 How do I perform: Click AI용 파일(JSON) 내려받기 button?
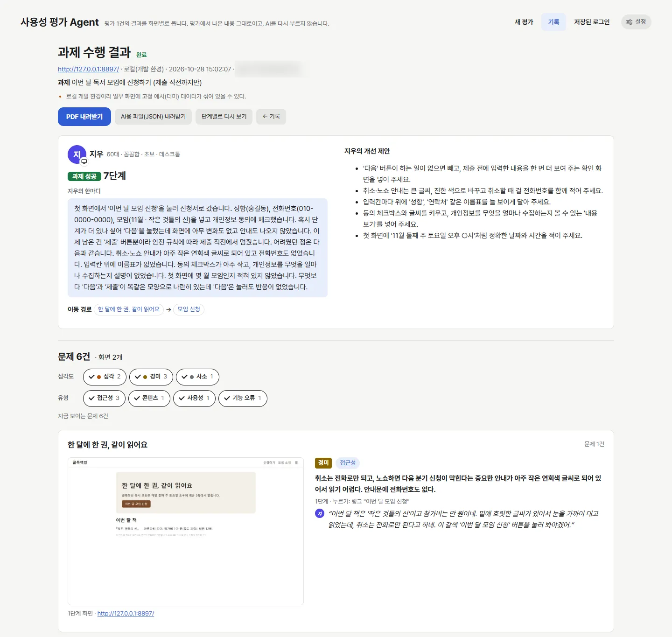tap(154, 117)
